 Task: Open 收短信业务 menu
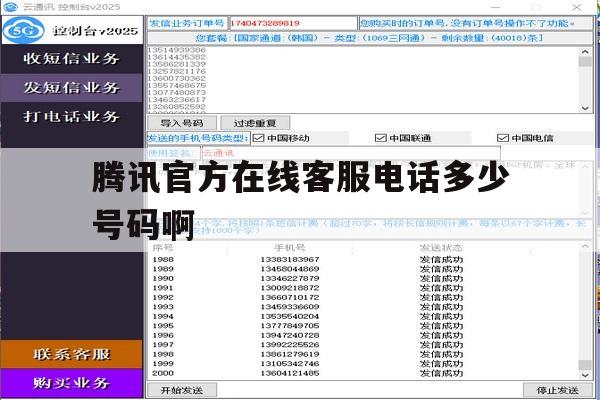[71, 59]
